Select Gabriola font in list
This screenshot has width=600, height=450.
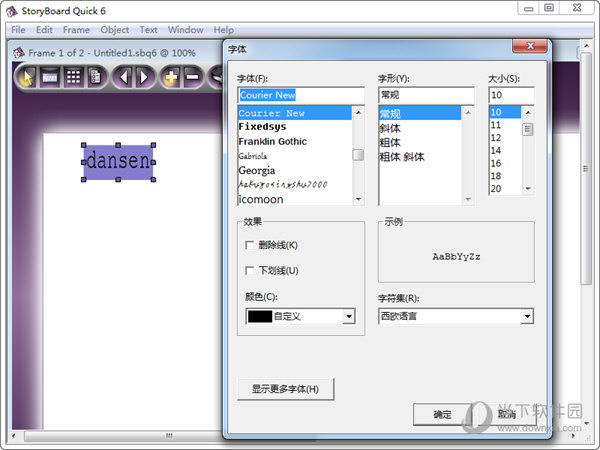[x=295, y=156]
